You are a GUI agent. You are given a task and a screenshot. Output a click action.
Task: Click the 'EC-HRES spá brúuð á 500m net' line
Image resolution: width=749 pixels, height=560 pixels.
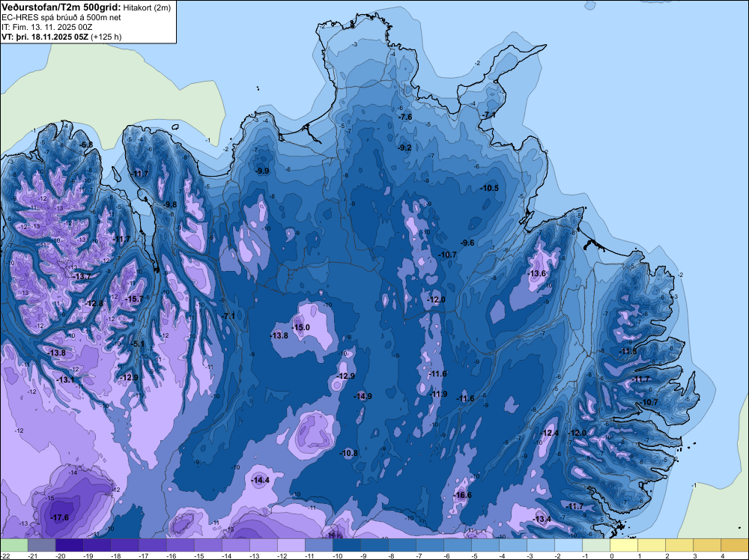(61, 17)
